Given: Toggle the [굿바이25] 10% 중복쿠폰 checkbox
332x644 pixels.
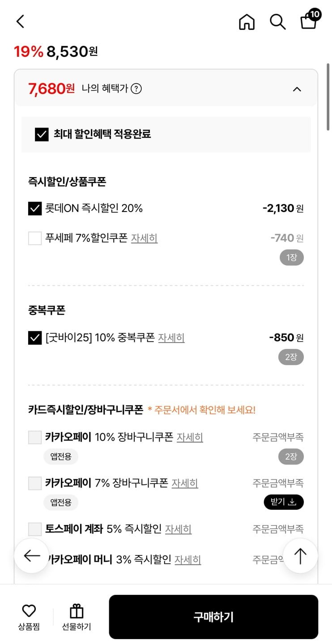Looking at the screenshot, I should [x=35, y=338].
